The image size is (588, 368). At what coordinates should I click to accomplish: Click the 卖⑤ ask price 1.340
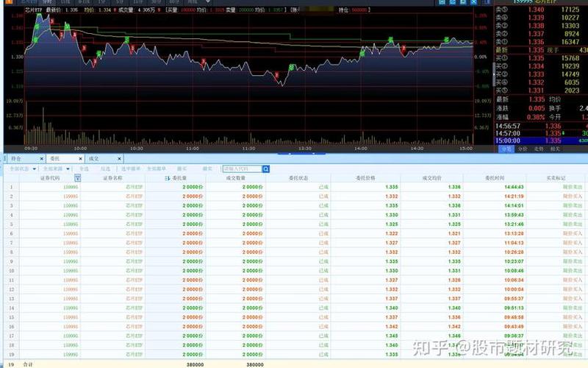pos(536,10)
